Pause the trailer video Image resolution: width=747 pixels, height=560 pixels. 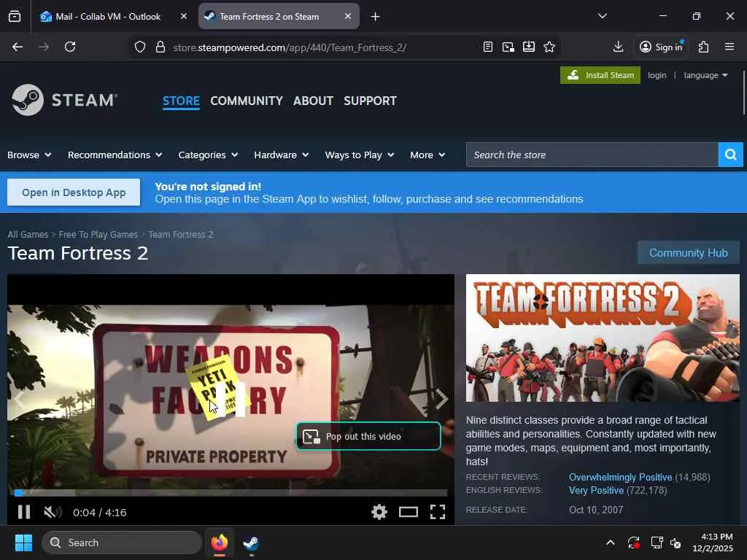tap(24, 513)
